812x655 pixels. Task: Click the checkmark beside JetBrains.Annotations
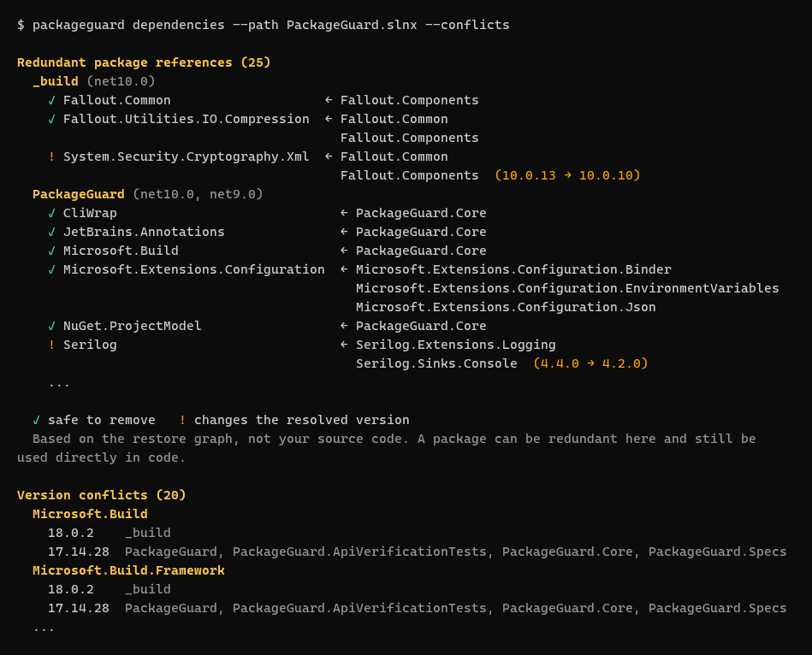tap(52, 232)
